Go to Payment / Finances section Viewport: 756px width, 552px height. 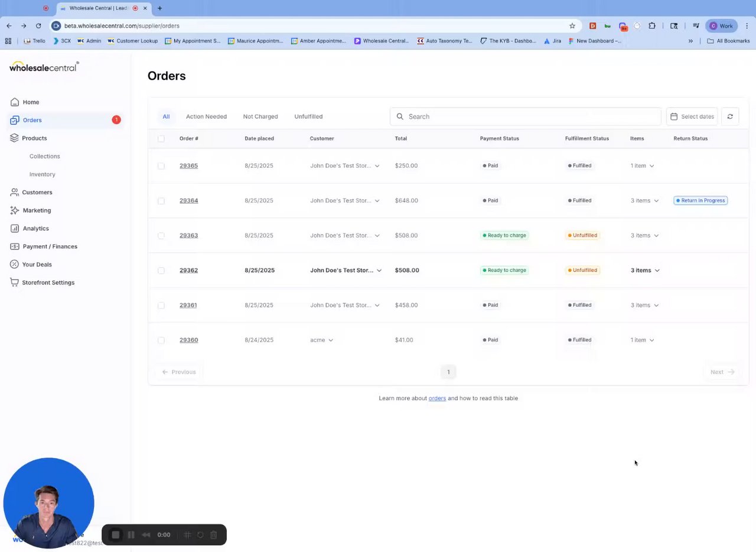[50, 246]
